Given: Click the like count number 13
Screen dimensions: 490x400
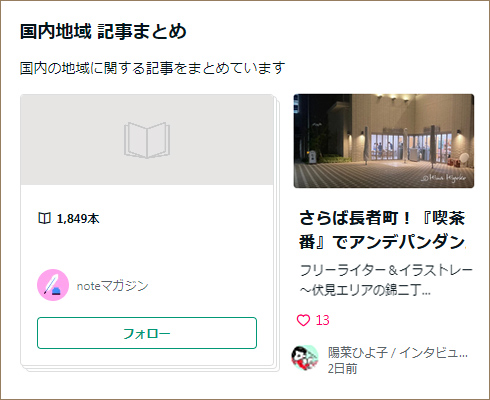Looking at the screenshot, I should (x=322, y=320).
